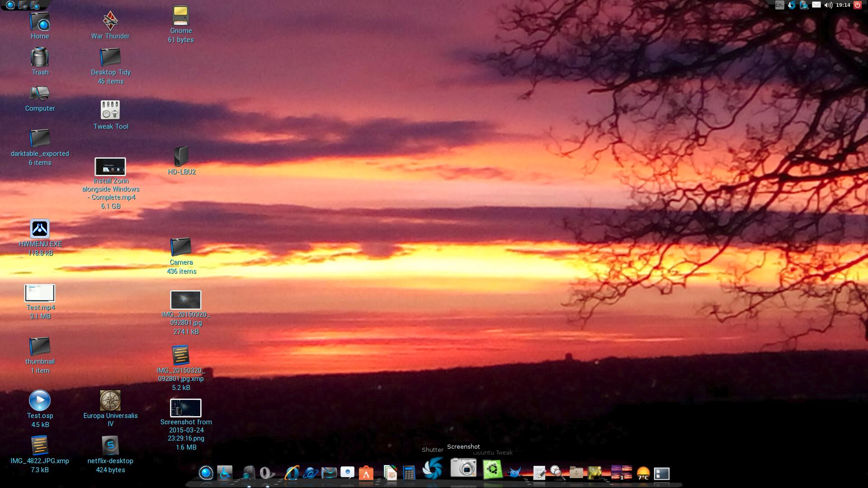Open the Tweak Tool desktop icon
The image size is (868, 488).
coord(110,110)
